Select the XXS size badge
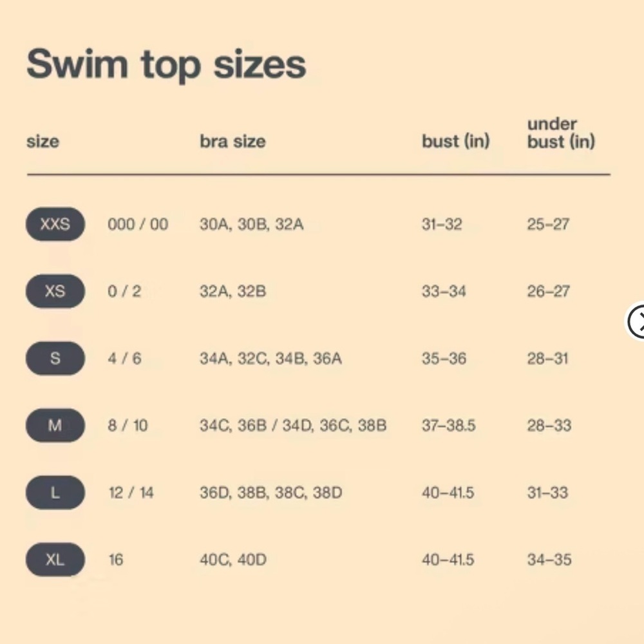The height and width of the screenshot is (644, 644). point(55,224)
